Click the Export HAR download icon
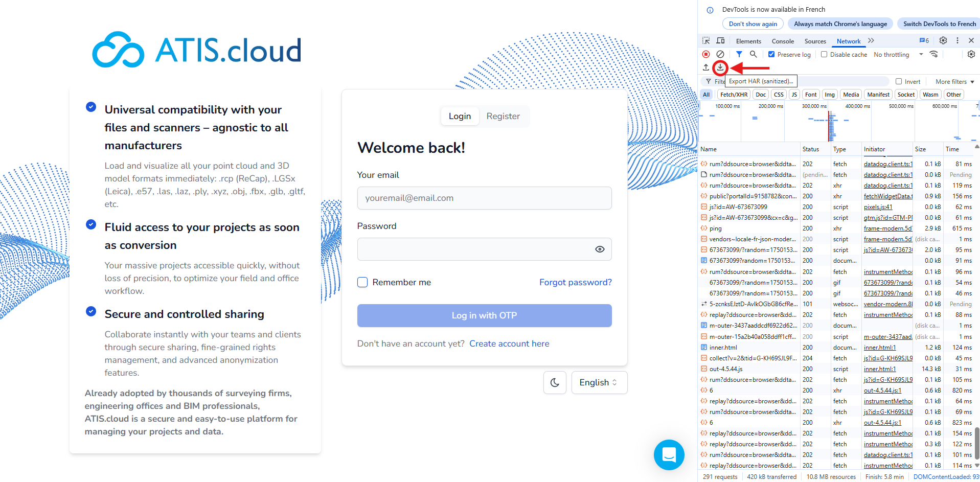Image resolution: width=980 pixels, height=482 pixels. pos(720,67)
